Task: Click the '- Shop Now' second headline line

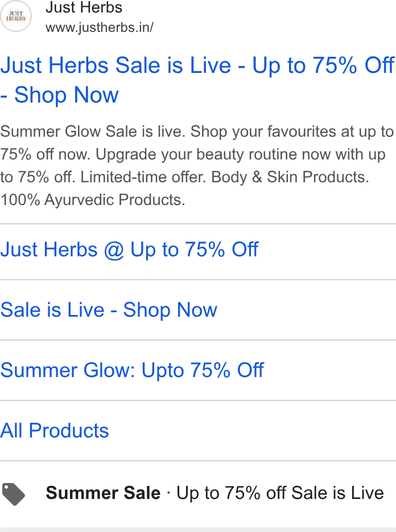Action: click(x=59, y=95)
